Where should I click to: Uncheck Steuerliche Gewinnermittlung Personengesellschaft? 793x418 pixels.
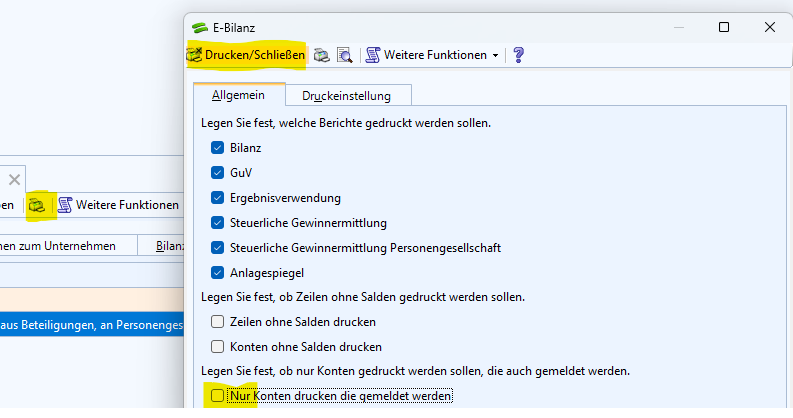pyautogui.click(x=218, y=247)
